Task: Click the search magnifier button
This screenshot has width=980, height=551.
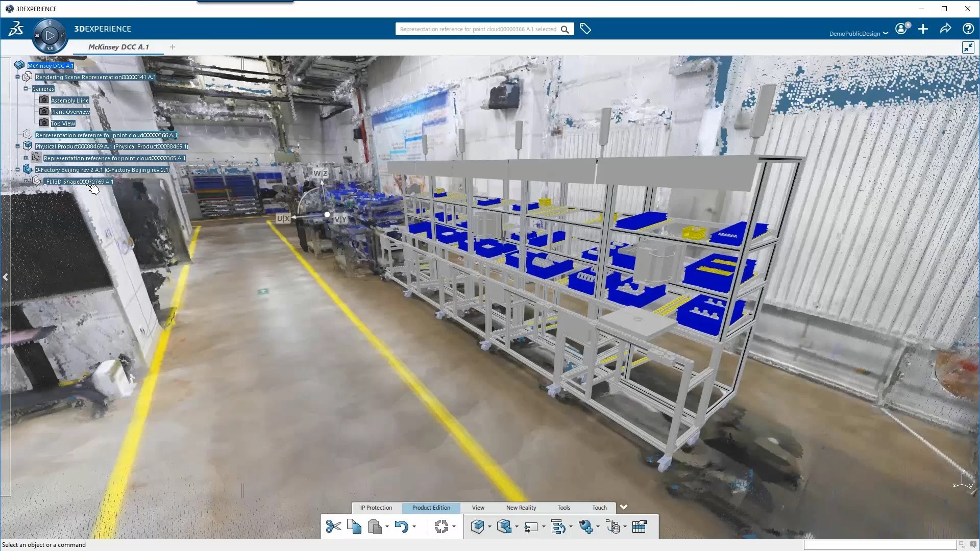Action: 565,29
